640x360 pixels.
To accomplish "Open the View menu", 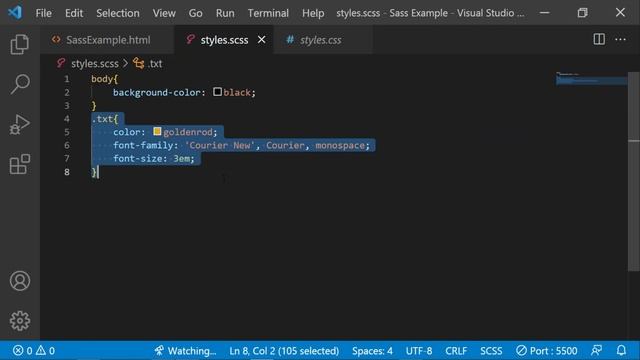I will pos(164,13).
